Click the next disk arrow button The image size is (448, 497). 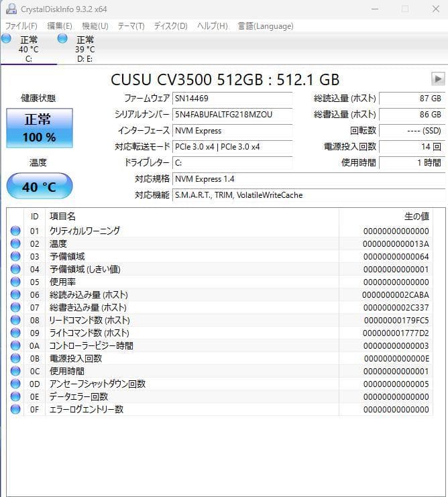point(438,78)
